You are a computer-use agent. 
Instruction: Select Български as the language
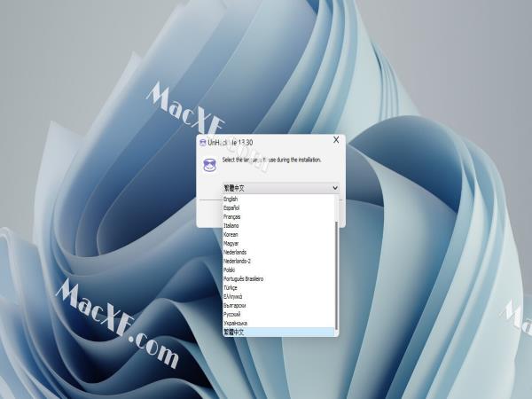(x=278, y=305)
